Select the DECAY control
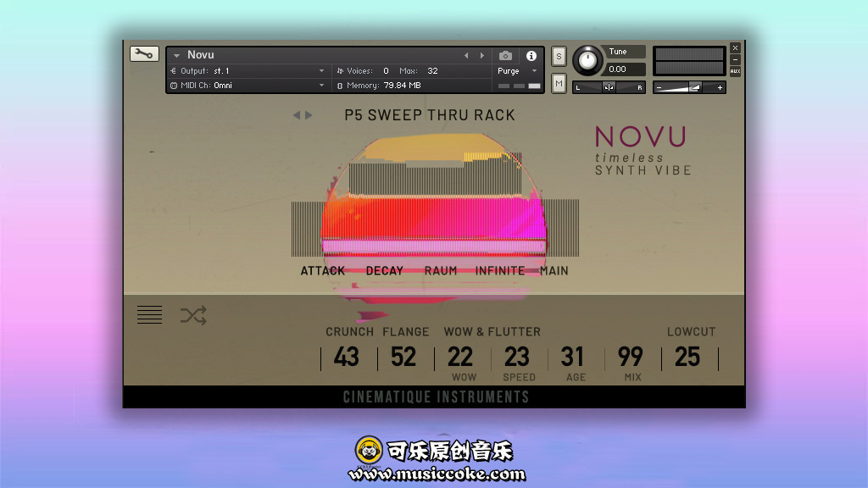 (384, 270)
